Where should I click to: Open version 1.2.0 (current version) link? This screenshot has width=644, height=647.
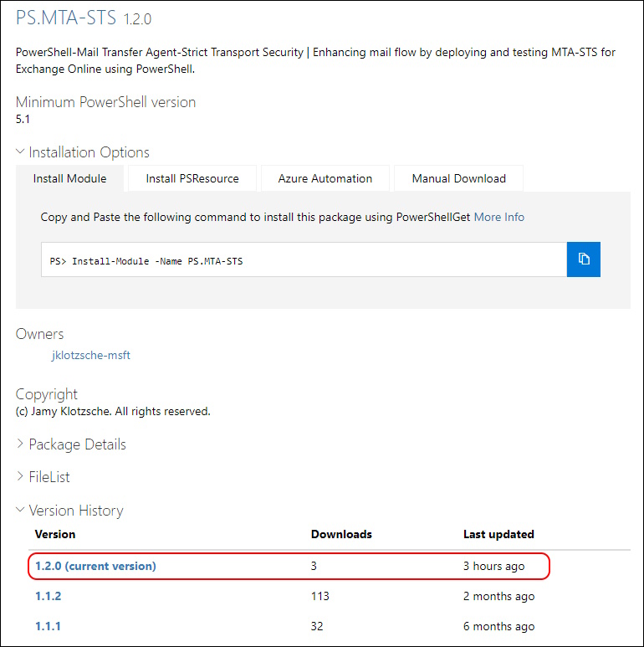tap(95, 566)
